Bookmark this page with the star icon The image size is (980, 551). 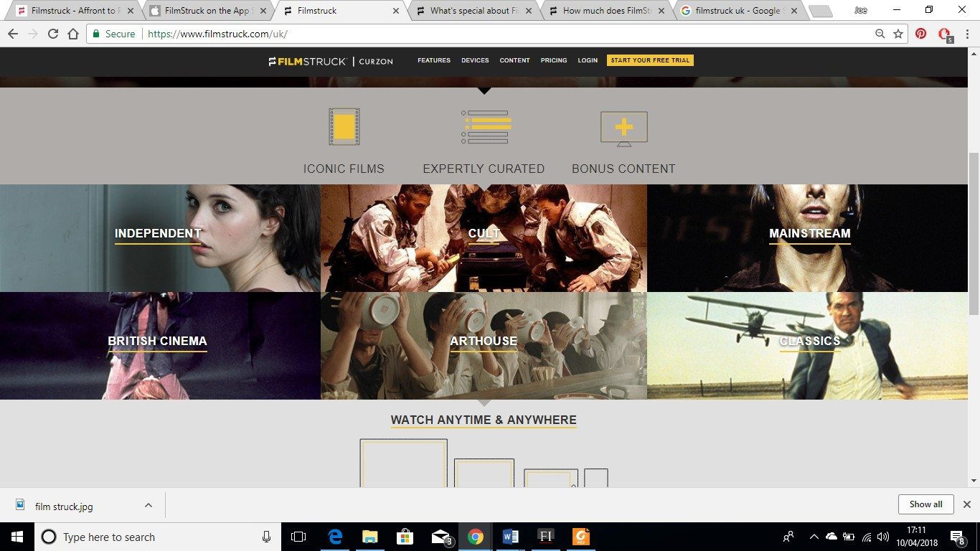point(898,34)
